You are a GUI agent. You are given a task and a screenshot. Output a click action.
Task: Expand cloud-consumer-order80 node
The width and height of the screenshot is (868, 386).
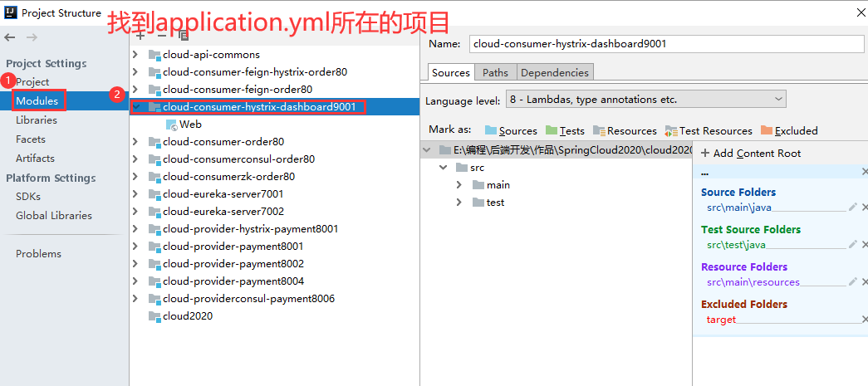(x=135, y=142)
